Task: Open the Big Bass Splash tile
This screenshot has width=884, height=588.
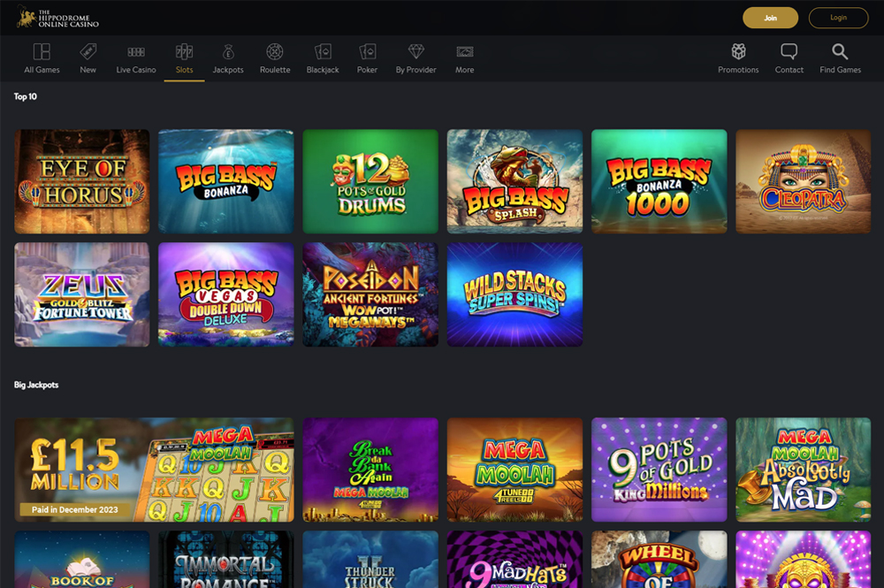Action: point(514,181)
